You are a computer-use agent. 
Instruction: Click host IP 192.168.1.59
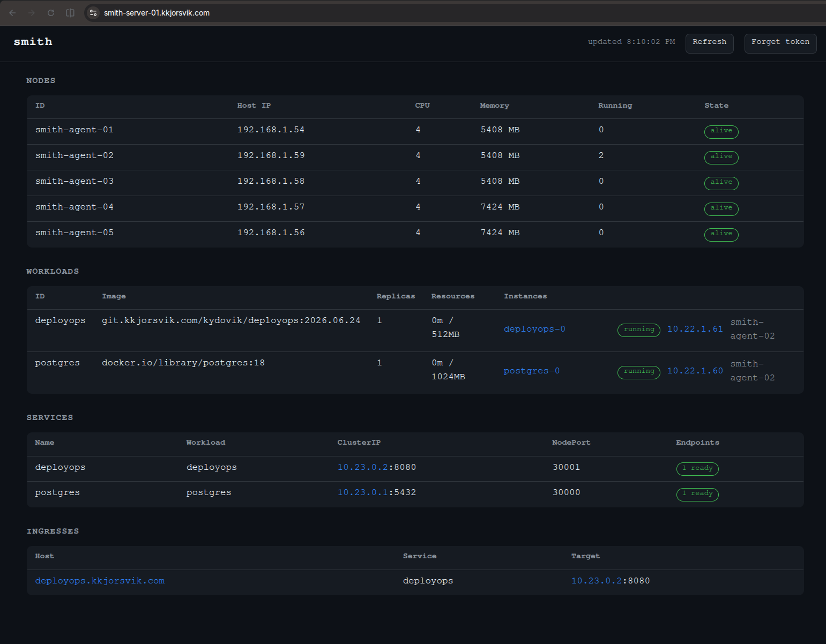(271, 155)
